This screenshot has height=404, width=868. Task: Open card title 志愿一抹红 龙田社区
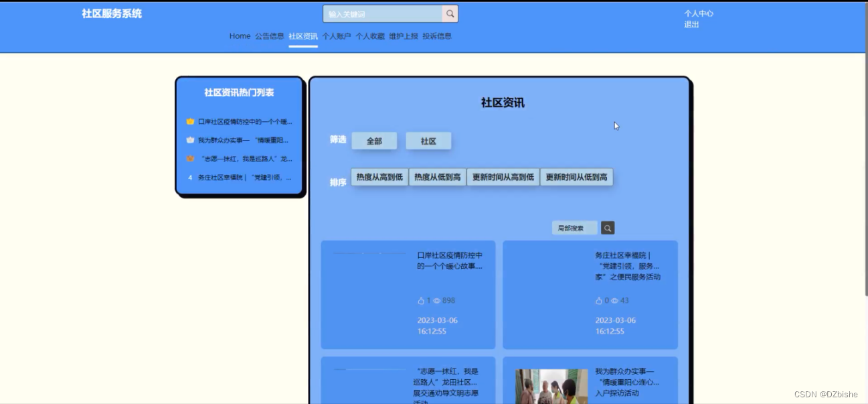(446, 387)
